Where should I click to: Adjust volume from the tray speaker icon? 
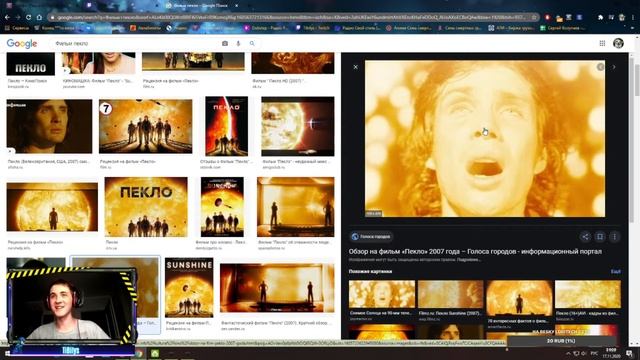pos(584,353)
